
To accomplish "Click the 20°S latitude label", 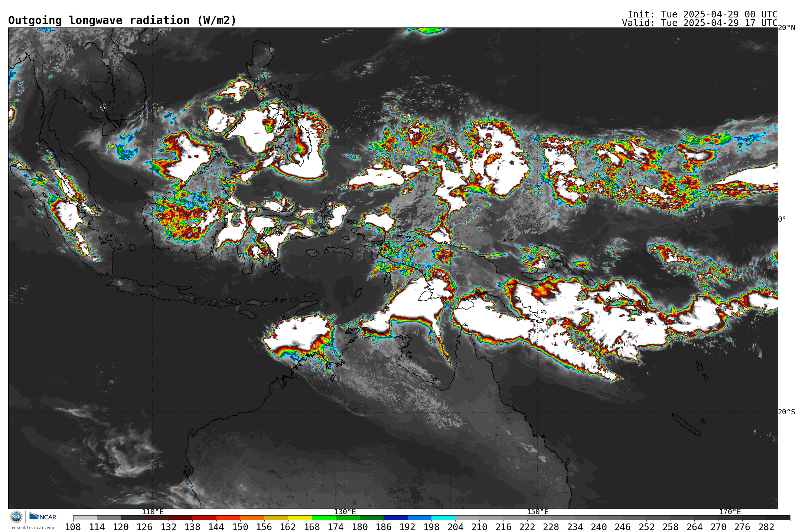I will point(786,412).
